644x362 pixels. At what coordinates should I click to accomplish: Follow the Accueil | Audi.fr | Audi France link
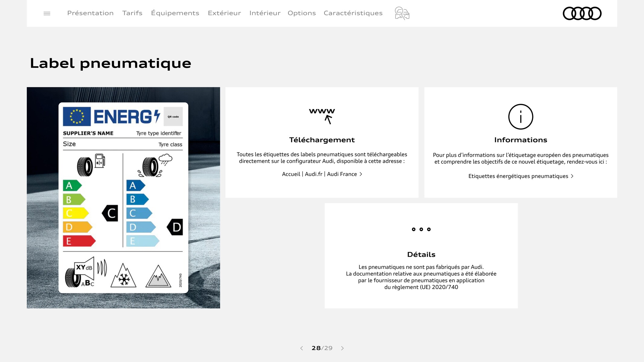322,174
